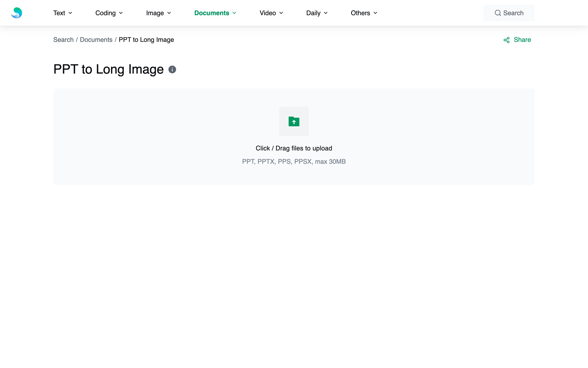Open the Documents menu
The height and width of the screenshot is (368, 588).
point(215,13)
